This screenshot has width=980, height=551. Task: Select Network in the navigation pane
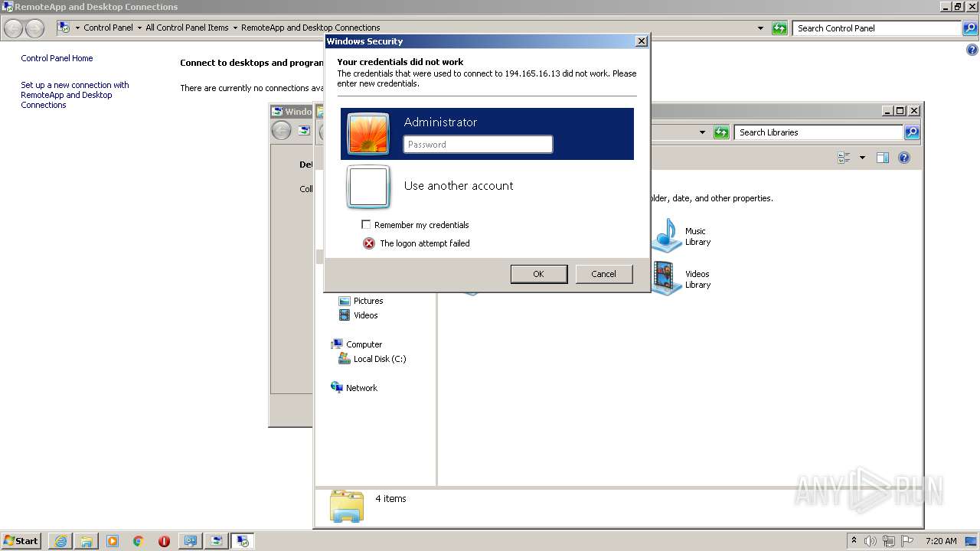click(354, 388)
